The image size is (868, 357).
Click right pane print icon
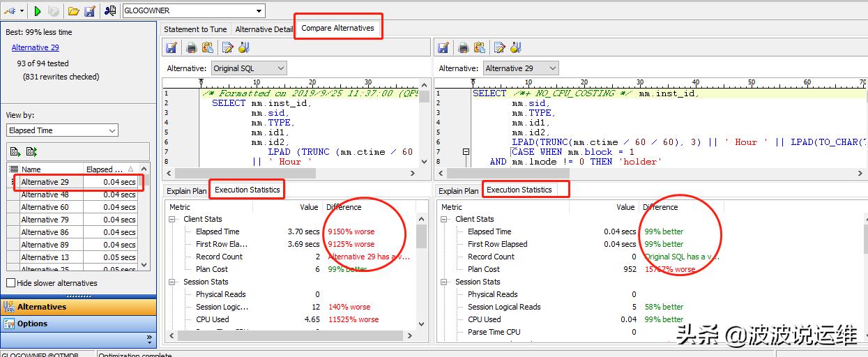[x=463, y=47]
